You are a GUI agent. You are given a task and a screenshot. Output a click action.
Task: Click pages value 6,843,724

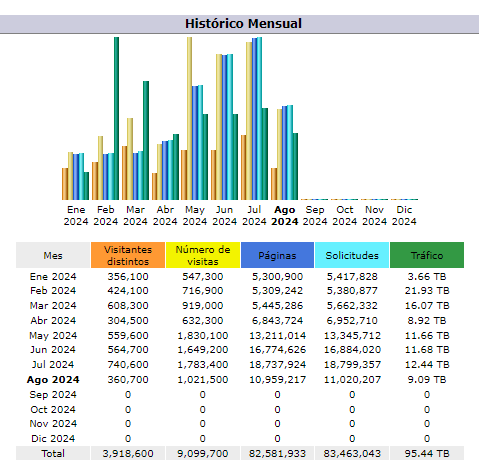point(277,321)
